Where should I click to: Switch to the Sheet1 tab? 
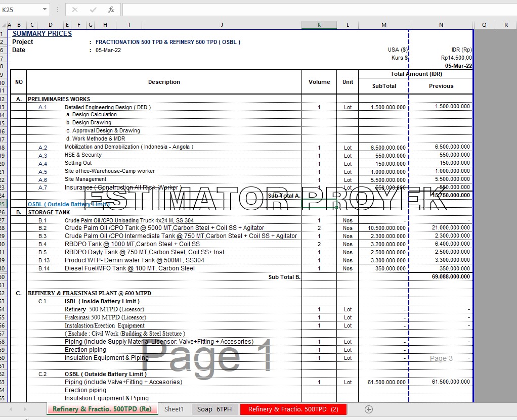174,409
